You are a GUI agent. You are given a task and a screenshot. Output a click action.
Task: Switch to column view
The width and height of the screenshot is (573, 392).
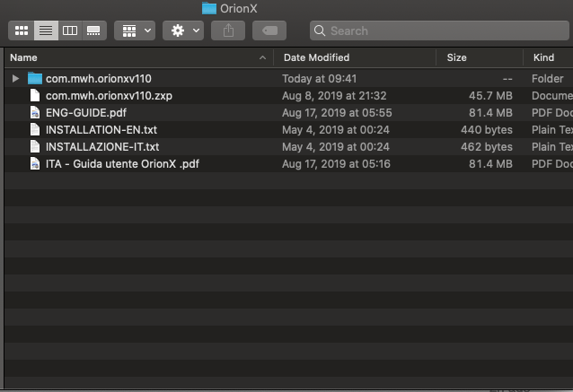click(x=70, y=30)
